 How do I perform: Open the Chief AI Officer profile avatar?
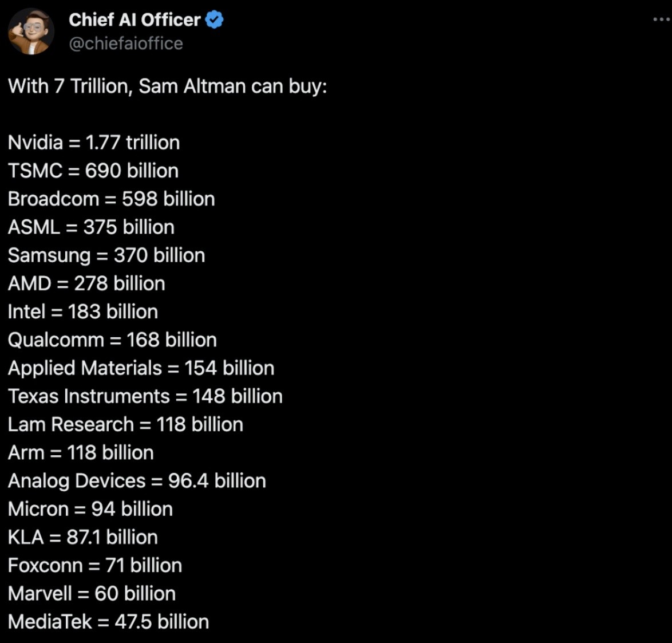(31, 31)
